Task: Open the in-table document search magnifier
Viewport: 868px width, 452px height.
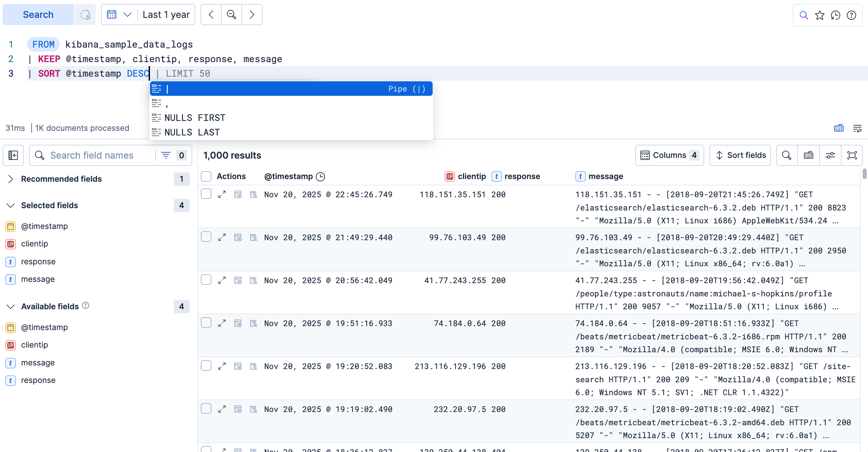Action: coord(786,155)
